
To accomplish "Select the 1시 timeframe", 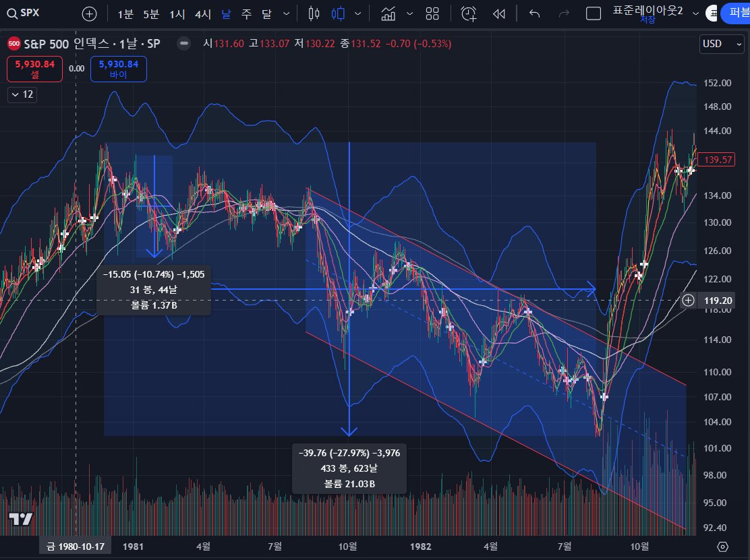I will [177, 14].
